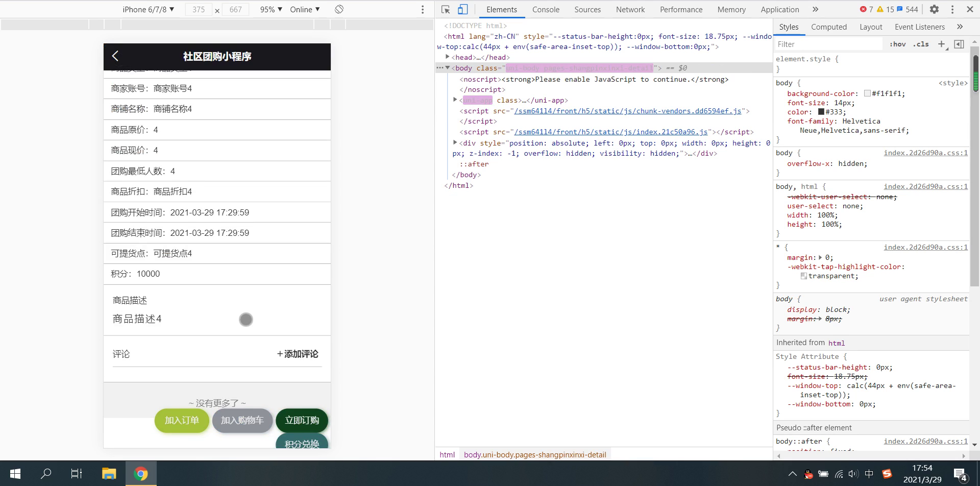Image resolution: width=980 pixels, height=486 pixels.
Task: Expand the uni-app element node
Action: (x=455, y=100)
